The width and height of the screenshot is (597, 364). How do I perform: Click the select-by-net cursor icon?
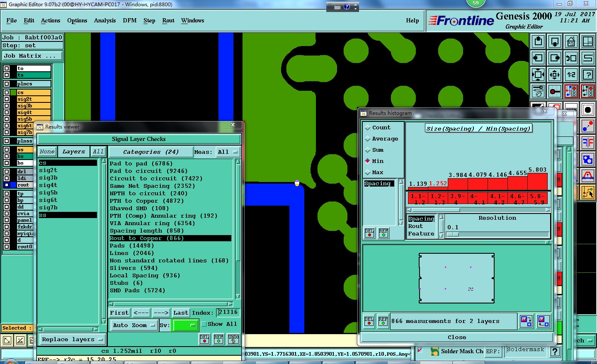point(588,192)
